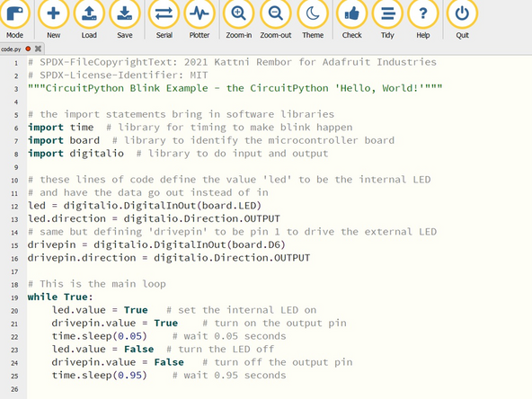
Task: Click 'led.value = True' on line 20
Action: [x=100, y=310]
